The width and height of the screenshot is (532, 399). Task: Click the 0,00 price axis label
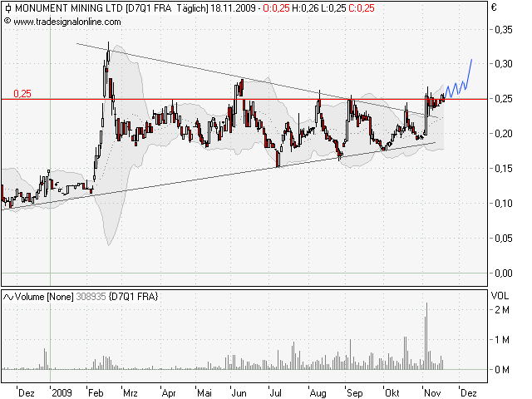504,273
